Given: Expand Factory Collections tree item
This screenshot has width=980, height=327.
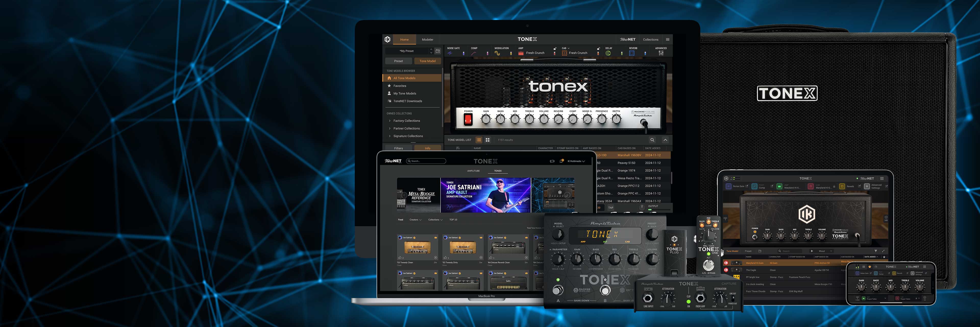Looking at the screenshot, I should point(389,121).
